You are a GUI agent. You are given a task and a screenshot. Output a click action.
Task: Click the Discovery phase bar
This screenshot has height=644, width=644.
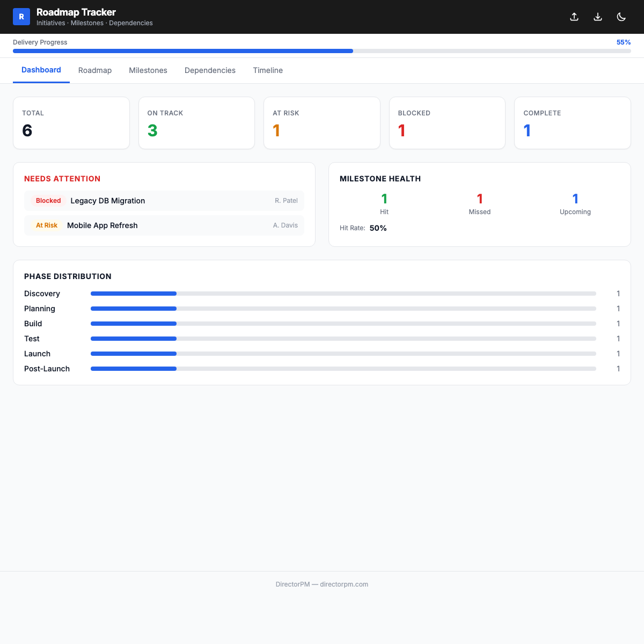343,294
